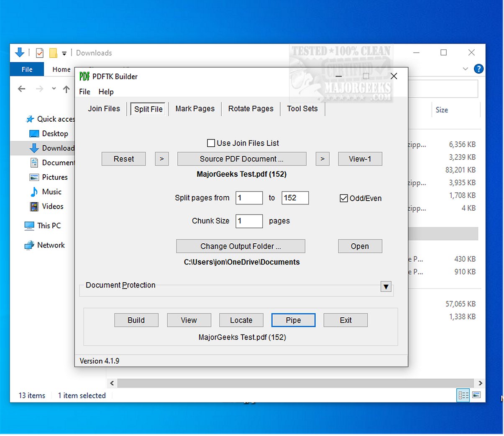The image size is (504, 436).
Task: Click the Chunk Size input field
Action: click(x=249, y=221)
